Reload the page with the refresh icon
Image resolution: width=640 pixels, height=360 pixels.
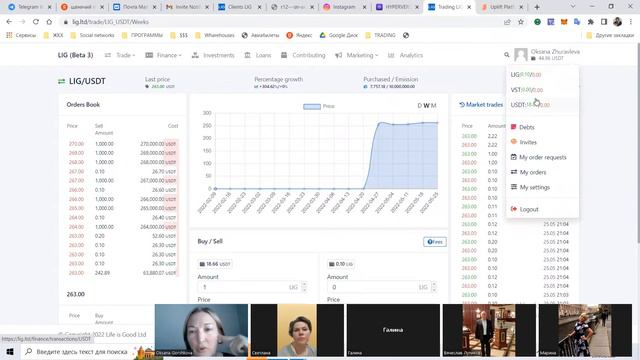tap(36, 22)
